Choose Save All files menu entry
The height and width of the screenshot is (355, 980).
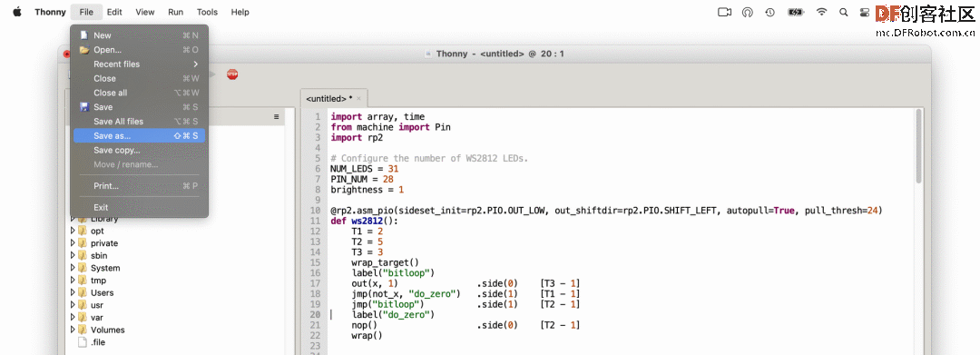(139, 122)
